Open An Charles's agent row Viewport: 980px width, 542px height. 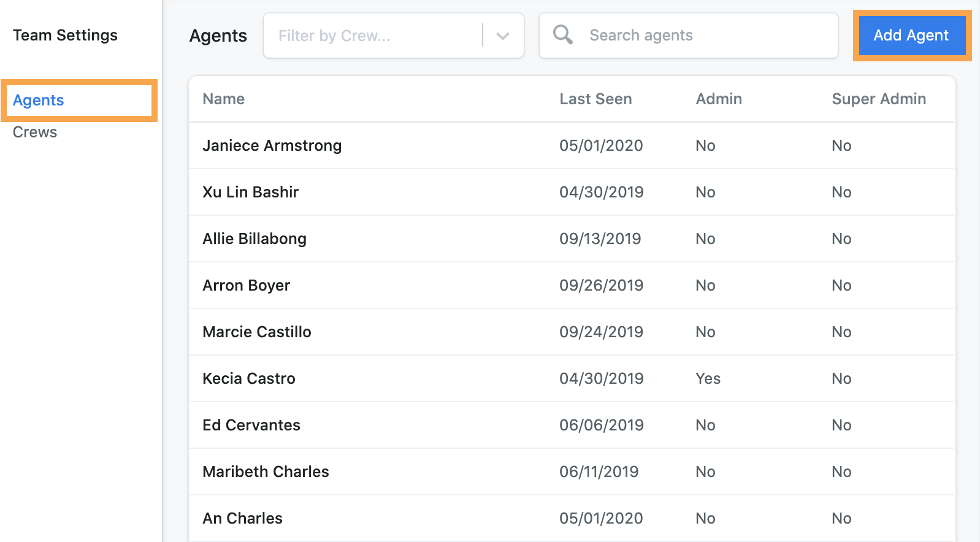coord(572,518)
